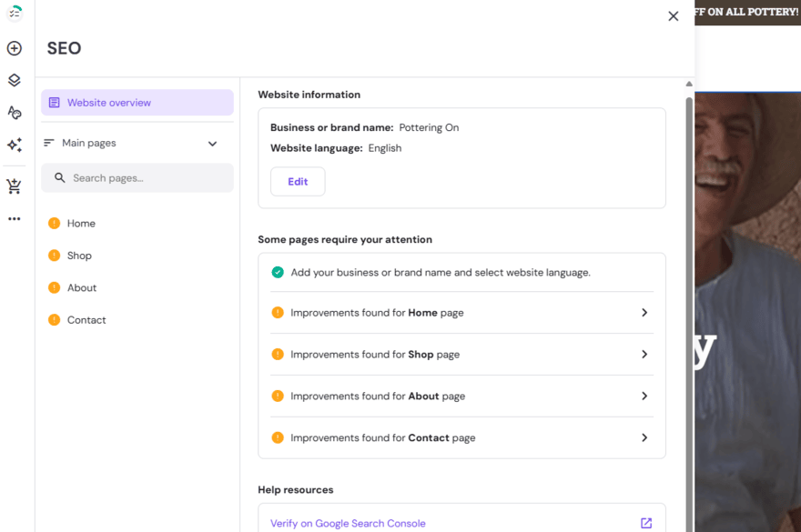The image size is (801, 532).
Task: Select the AI tools sparkles icon
Action: click(x=14, y=146)
